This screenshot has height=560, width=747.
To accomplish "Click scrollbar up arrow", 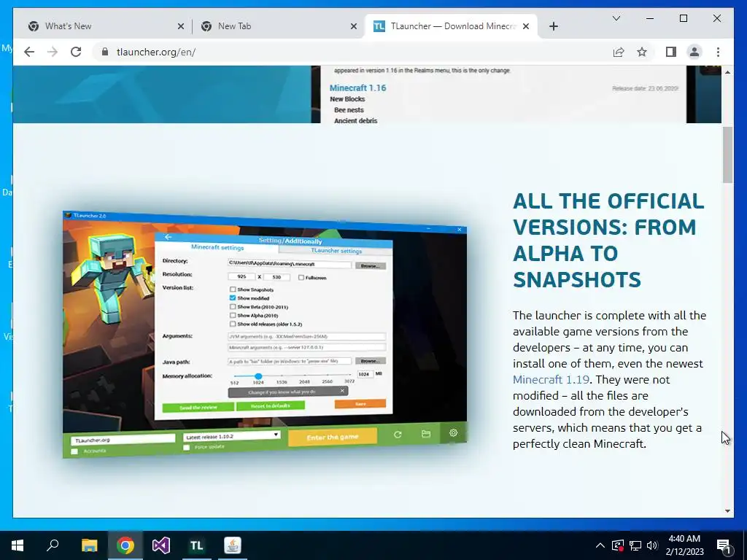I will 727,72.
